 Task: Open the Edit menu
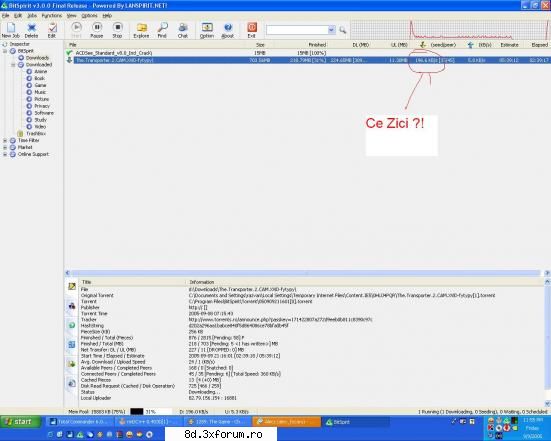[x=18, y=15]
